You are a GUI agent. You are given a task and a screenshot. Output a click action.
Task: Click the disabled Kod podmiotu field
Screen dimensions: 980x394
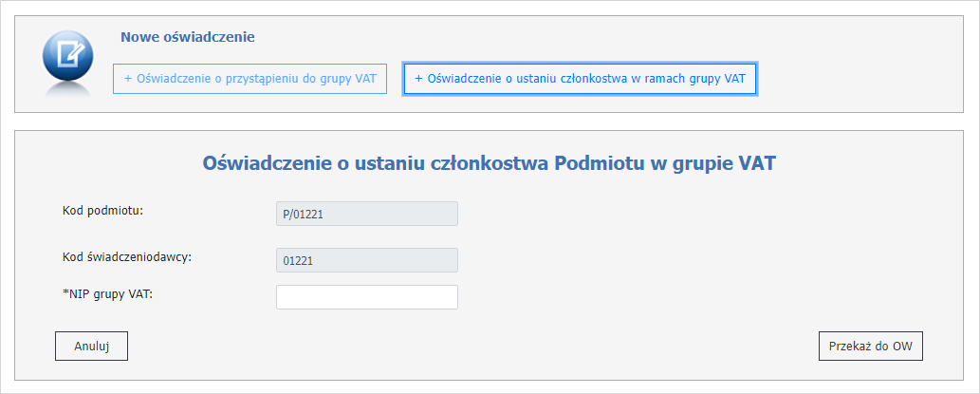[x=367, y=214]
